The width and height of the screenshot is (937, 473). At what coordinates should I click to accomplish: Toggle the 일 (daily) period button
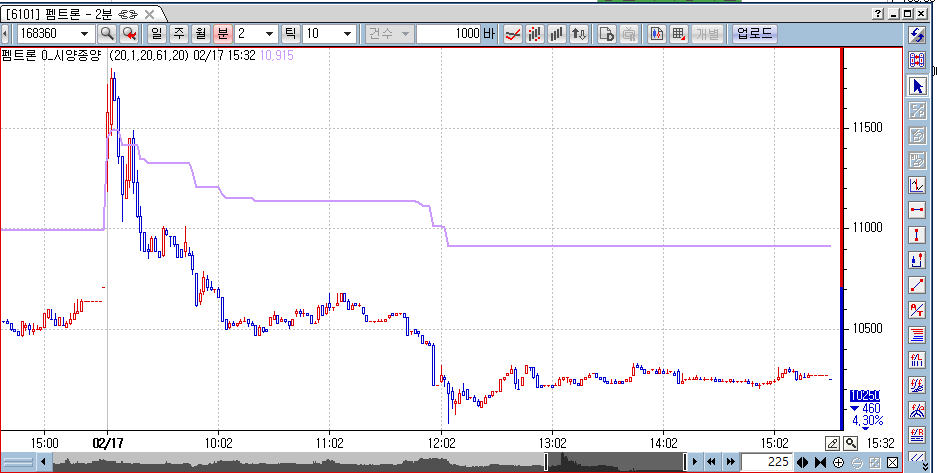(157, 33)
